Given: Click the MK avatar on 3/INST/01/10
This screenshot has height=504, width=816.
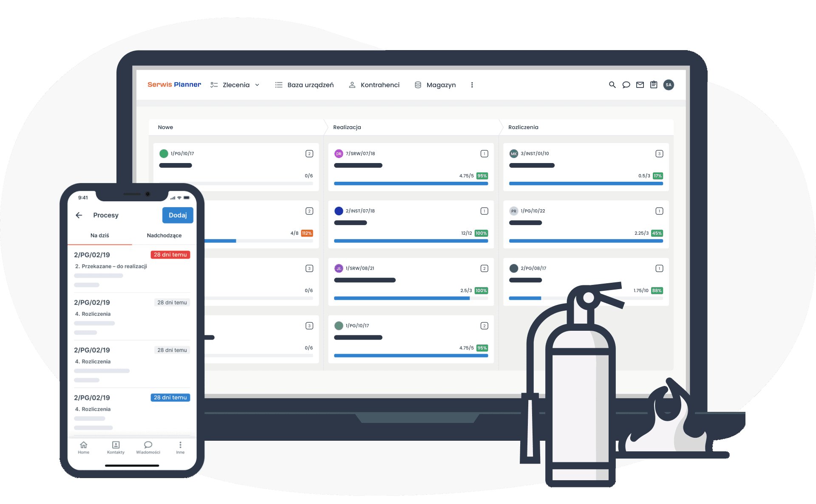Looking at the screenshot, I should click(514, 154).
